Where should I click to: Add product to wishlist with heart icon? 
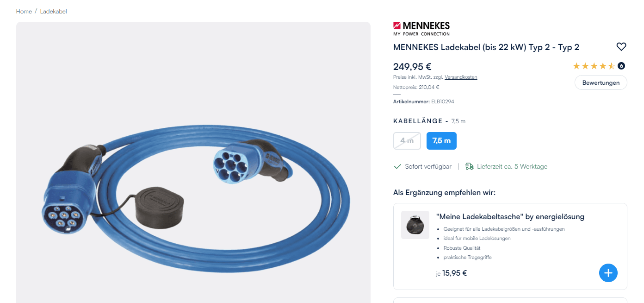tap(621, 47)
